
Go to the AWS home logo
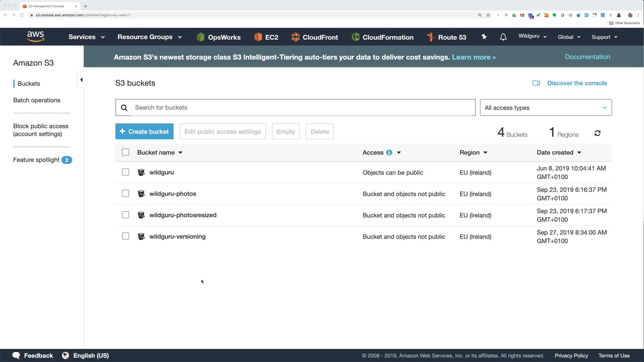36,37
